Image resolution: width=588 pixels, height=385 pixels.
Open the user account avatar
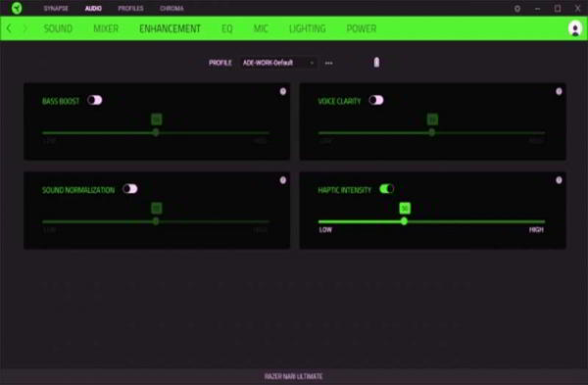click(x=575, y=28)
